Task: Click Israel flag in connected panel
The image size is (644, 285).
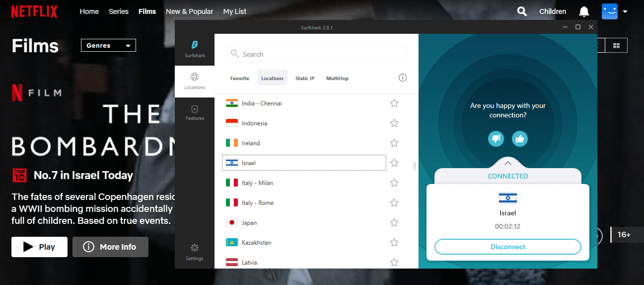Action: [x=507, y=198]
